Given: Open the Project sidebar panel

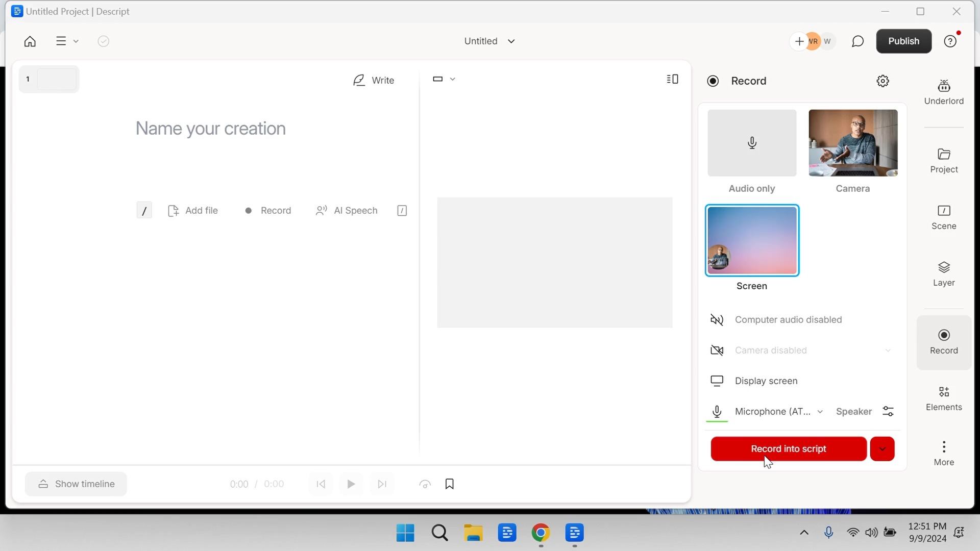Looking at the screenshot, I should pos(943,160).
